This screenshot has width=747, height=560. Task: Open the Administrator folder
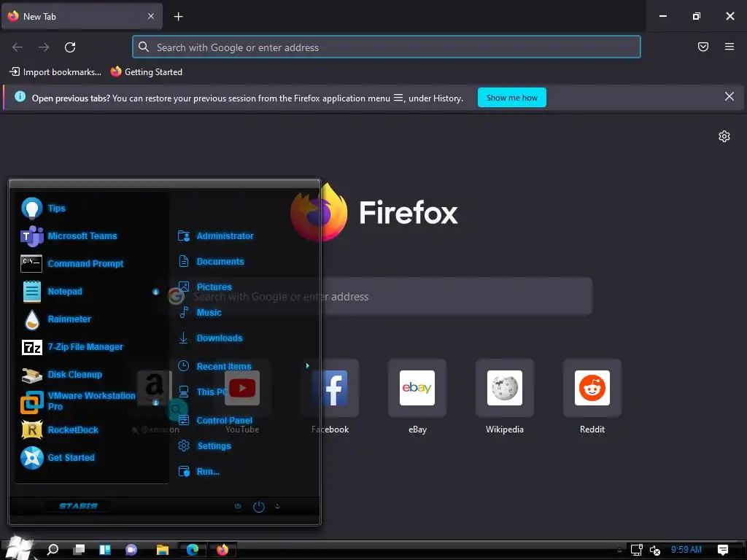(x=215, y=236)
